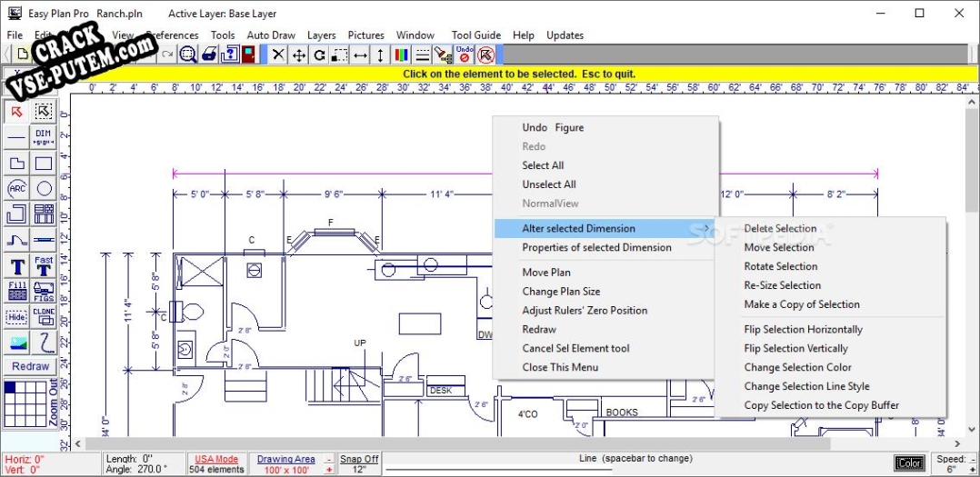This screenshot has width=980, height=477.
Task: Pick the straight line drawing tool
Action: (17, 137)
